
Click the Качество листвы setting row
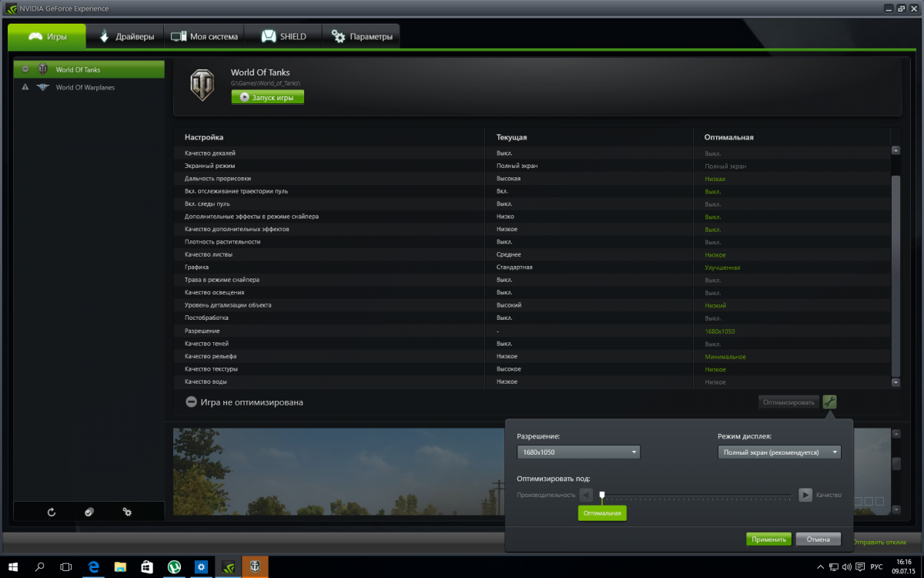tap(532, 255)
